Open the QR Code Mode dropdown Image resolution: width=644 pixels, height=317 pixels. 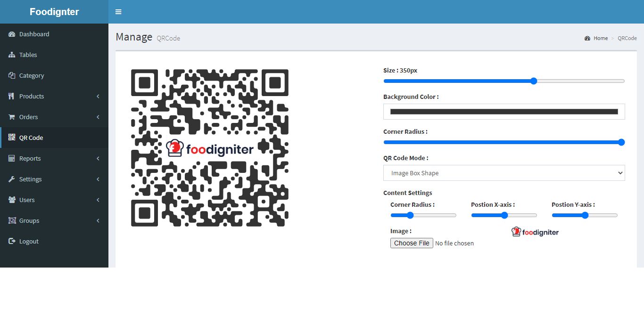504,173
